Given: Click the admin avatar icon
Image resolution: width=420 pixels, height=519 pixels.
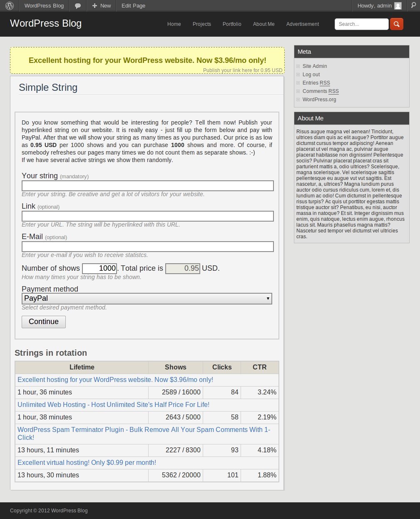Looking at the screenshot, I should (x=398, y=6).
